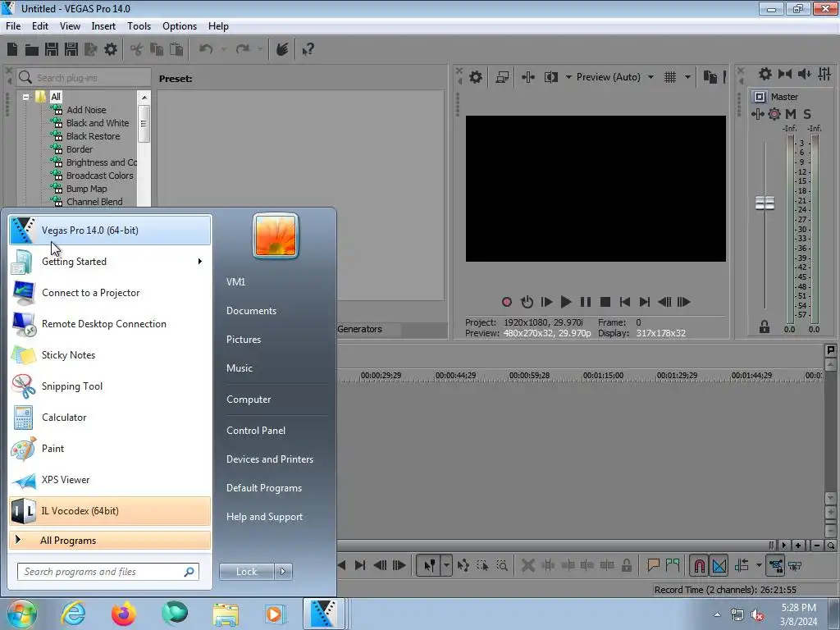
Task: Open the File menu
Action: tap(13, 26)
